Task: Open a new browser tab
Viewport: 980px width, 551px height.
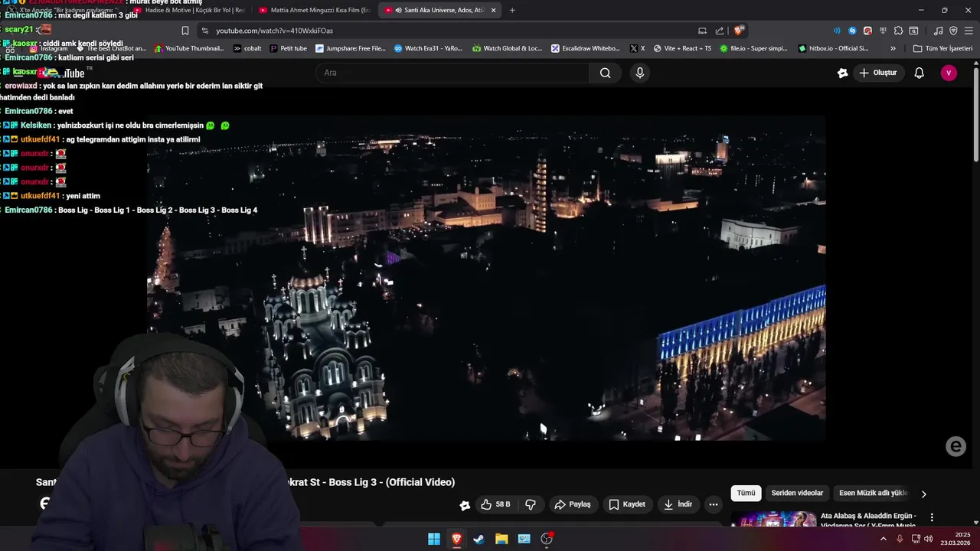Action: 512,10
